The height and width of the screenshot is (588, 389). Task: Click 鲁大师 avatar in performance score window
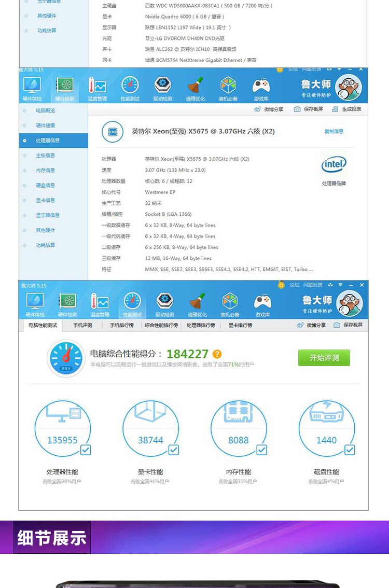click(x=350, y=303)
